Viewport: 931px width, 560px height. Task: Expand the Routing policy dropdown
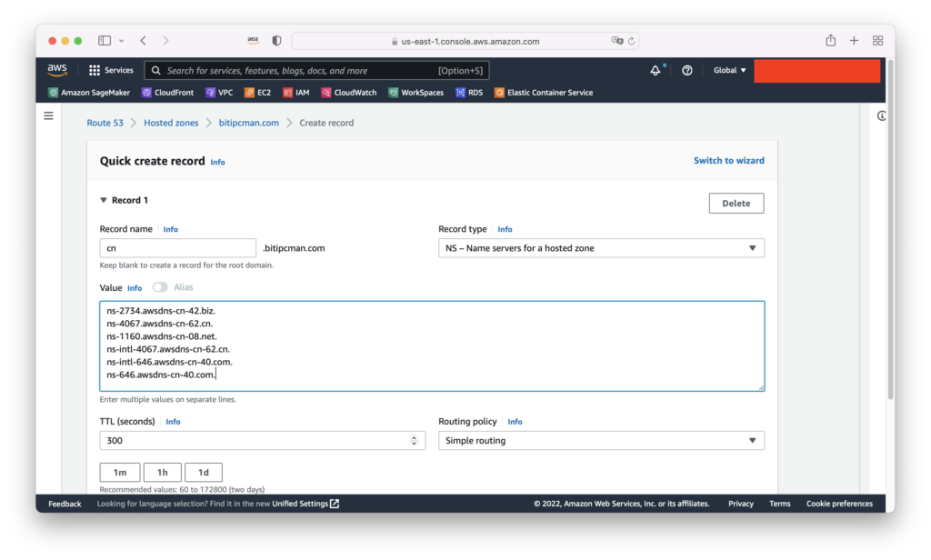[x=601, y=441]
